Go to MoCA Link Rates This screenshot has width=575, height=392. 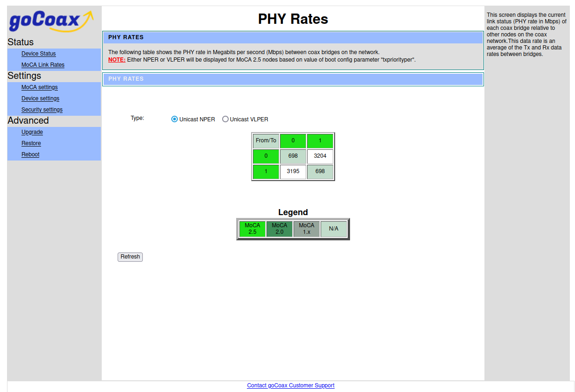click(x=43, y=65)
